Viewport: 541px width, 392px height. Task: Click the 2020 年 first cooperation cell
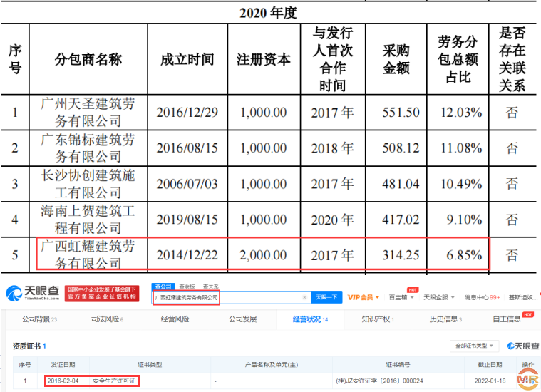[332, 220]
